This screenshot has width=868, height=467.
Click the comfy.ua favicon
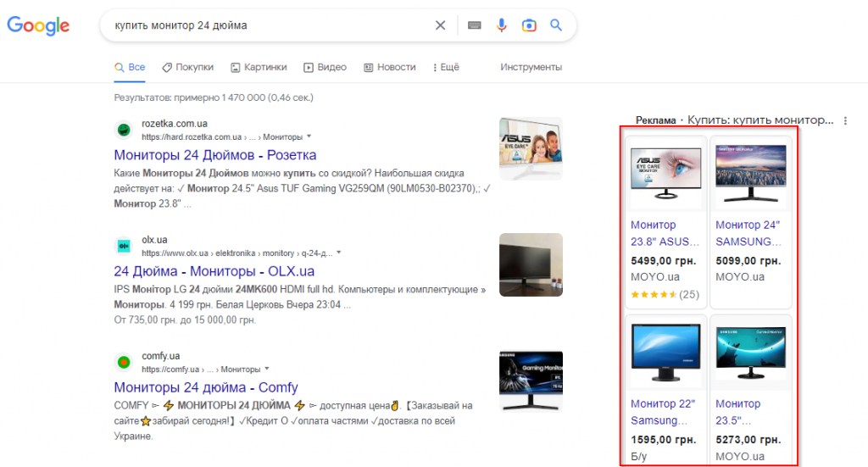(124, 363)
